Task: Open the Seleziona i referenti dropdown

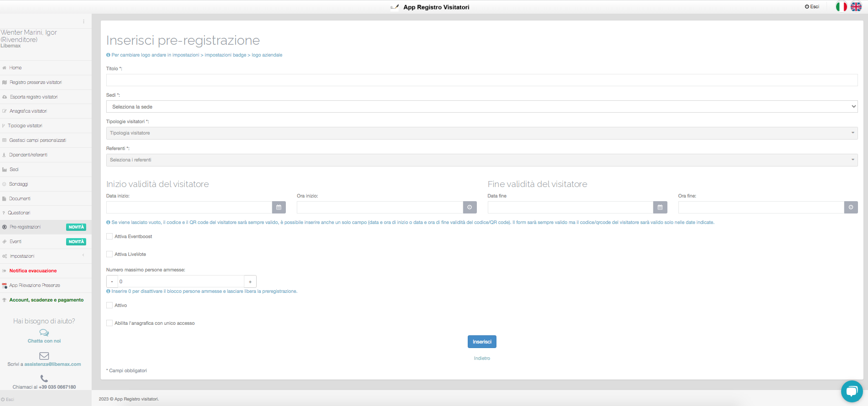Action: pyautogui.click(x=482, y=160)
